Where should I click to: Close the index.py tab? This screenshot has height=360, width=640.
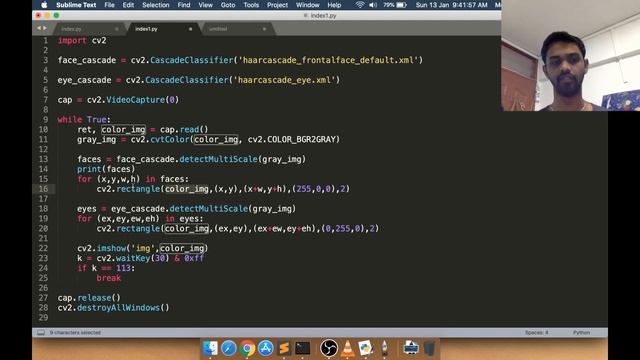point(117,29)
